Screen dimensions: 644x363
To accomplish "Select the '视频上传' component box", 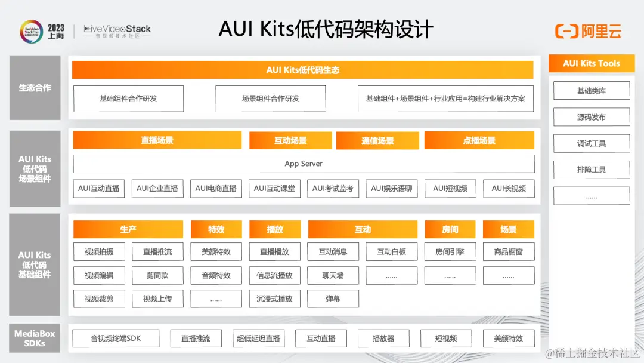I will [157, 299].
